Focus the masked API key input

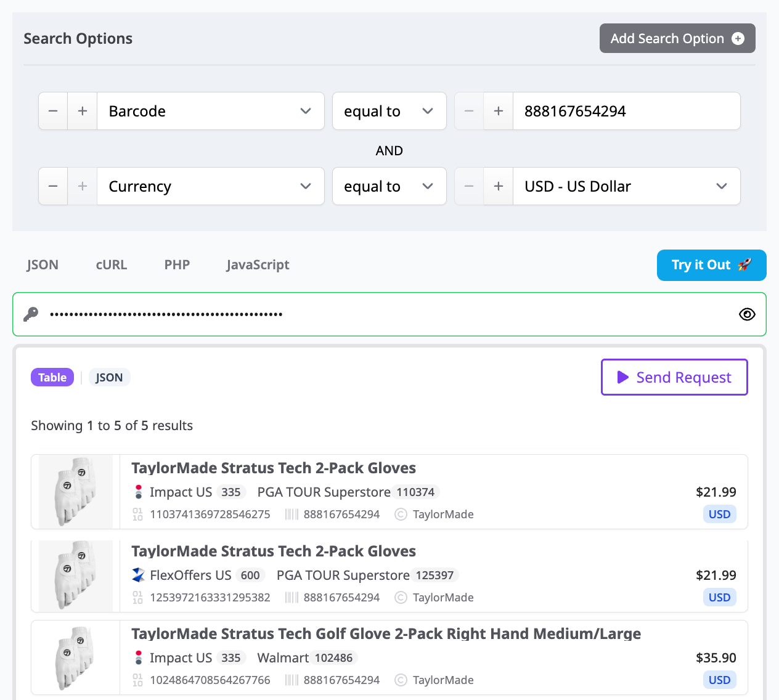(x=388, y=314)
